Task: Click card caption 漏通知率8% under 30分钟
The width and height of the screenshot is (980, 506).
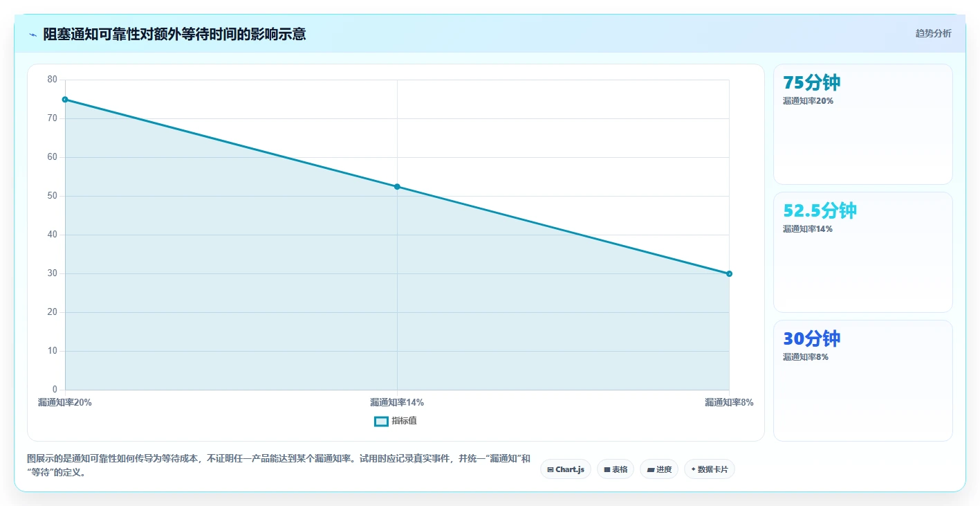Action: tap(806, 357)
